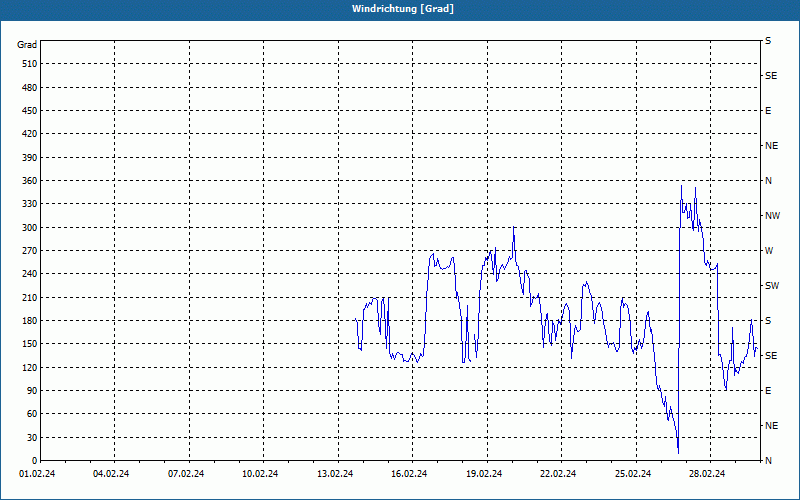Select the date label 16.02.24
This screenshot has height=500, width=800.
[409, 474]
